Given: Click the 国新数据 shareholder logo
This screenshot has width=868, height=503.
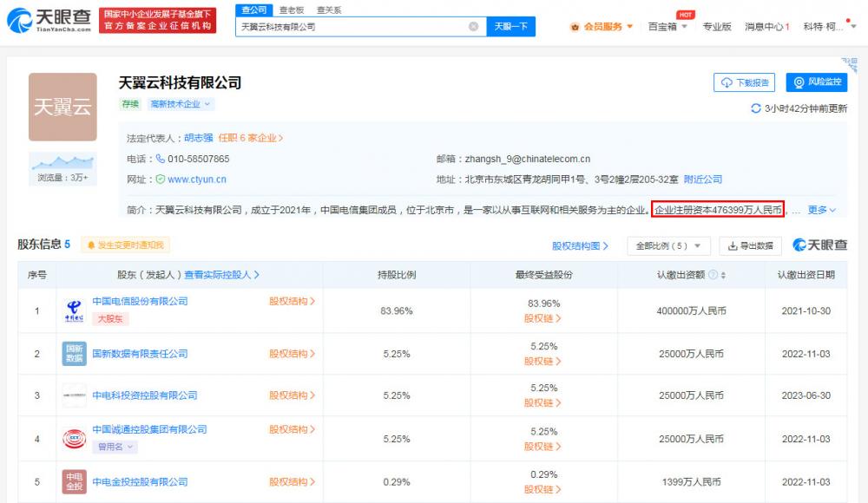Looking at the screenshot, I should [x=74, y=354].
